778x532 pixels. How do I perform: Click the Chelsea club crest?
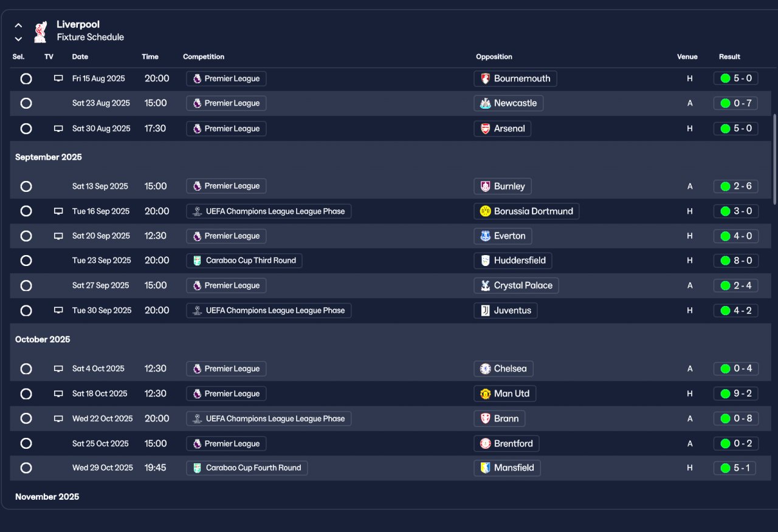(x=485, y=369)
